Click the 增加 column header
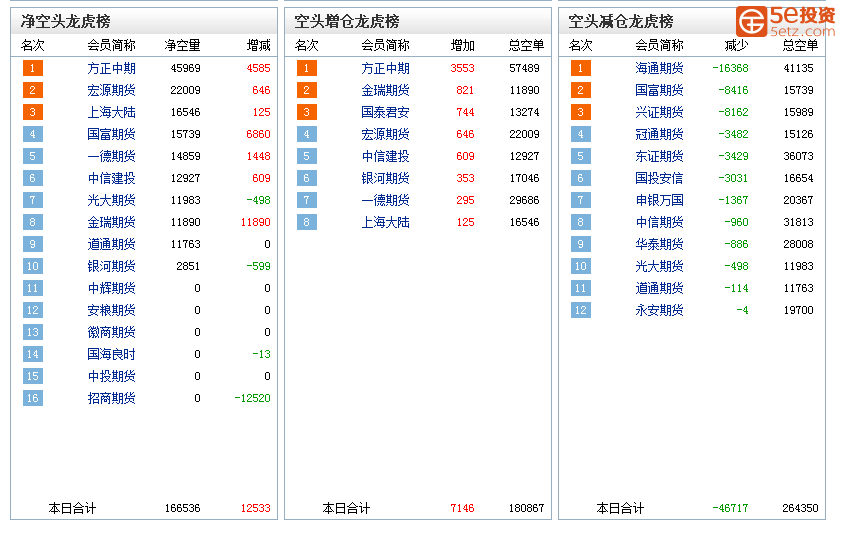This screenshot has height=533, width=843. pyautogui.click(x=462, y=46)
